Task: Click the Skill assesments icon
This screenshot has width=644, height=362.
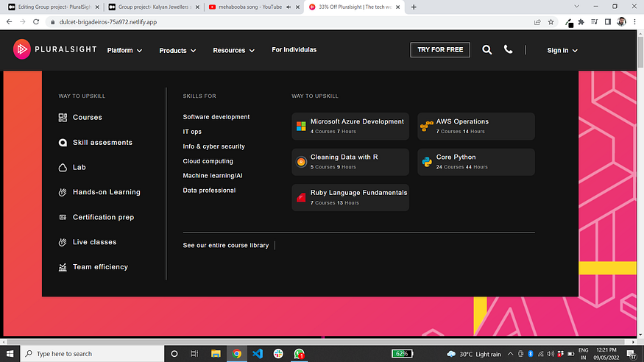Action: (x=63, y=143)
